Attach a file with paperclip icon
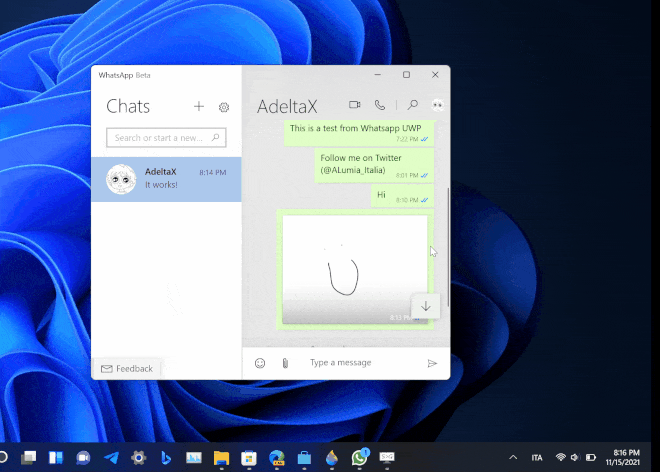The image size is (660, 472). click(284, 363)
